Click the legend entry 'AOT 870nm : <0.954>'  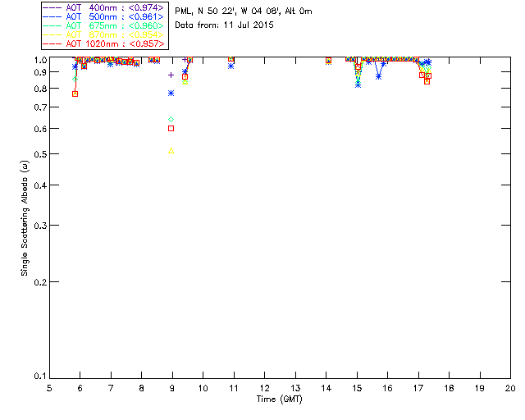[x=103, y=34]
